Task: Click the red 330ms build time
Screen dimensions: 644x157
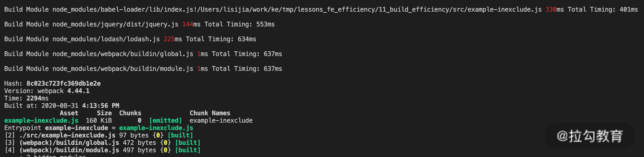Action: tap(551, 10)
